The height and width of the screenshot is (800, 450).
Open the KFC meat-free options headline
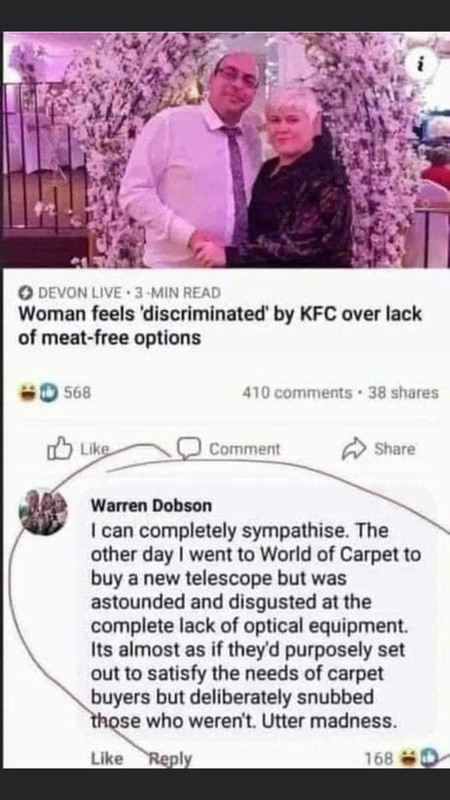pos(220,326)
